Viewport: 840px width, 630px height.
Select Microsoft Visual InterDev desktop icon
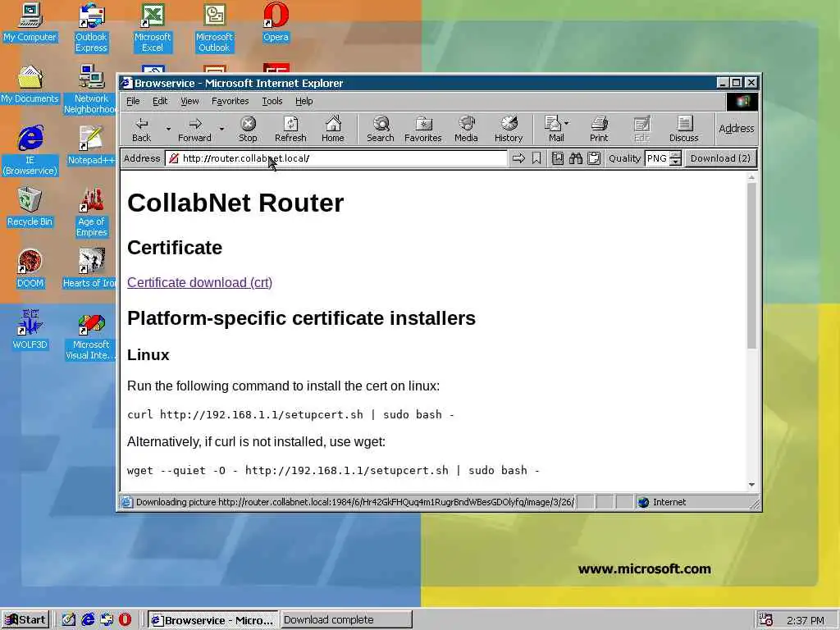click(91, 337)
